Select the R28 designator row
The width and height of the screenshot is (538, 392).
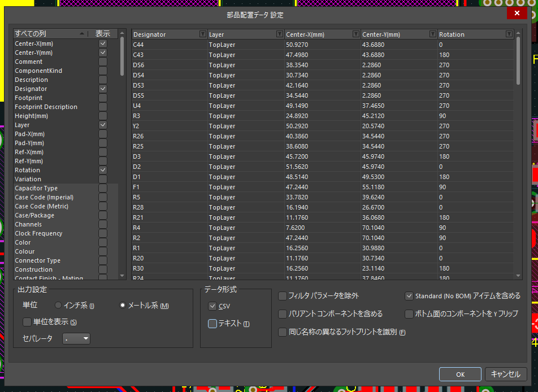323,207
